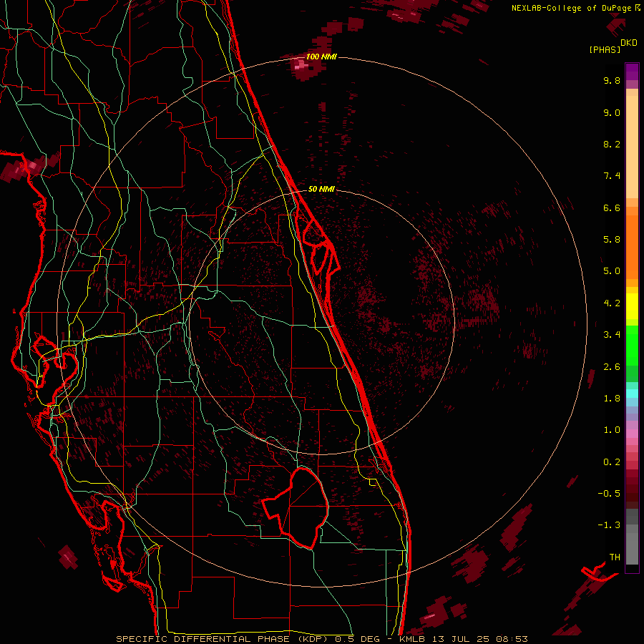Pick the light peach color bar segment
Viewport: 644px width, 644px height.
(x=632, y=147)
